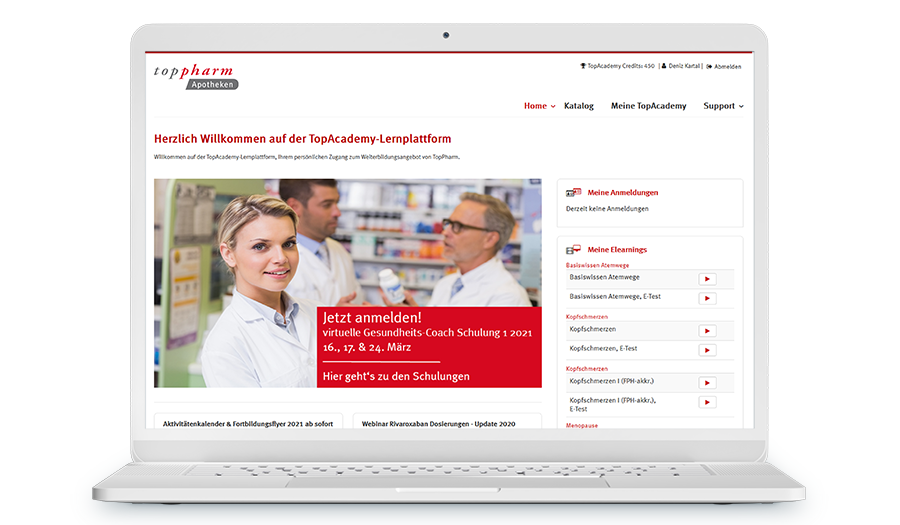Open the Katalog menu item

pyautogui.click(x=579, y=106)
